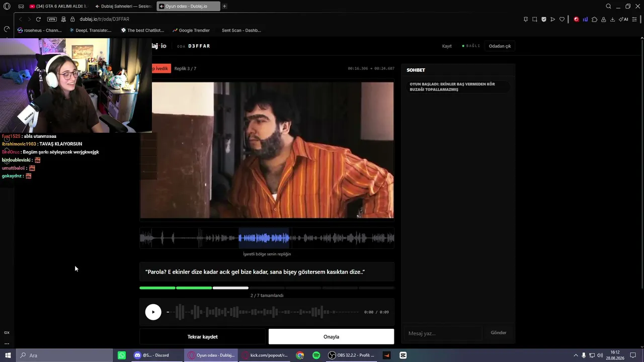
Task: Open the snapshot capture tool icon
Action: click(x=535, y=19)
